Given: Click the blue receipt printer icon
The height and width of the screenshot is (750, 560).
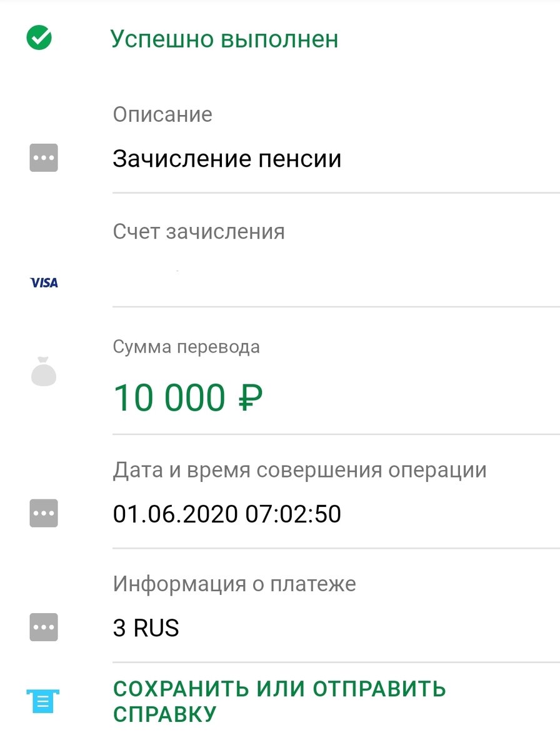Looking at the screenshot, I should (x=44, y=701).
